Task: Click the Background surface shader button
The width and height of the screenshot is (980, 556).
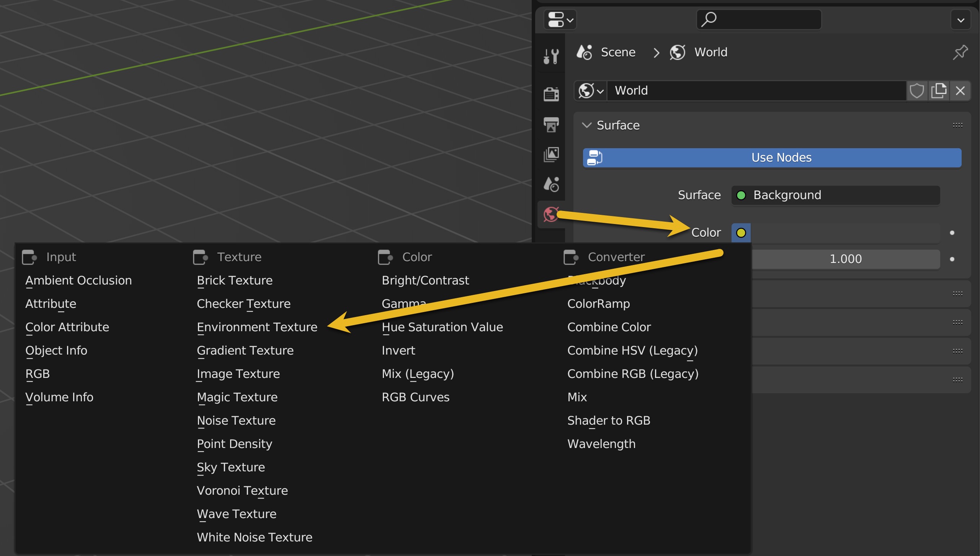Action: [835, 195]
